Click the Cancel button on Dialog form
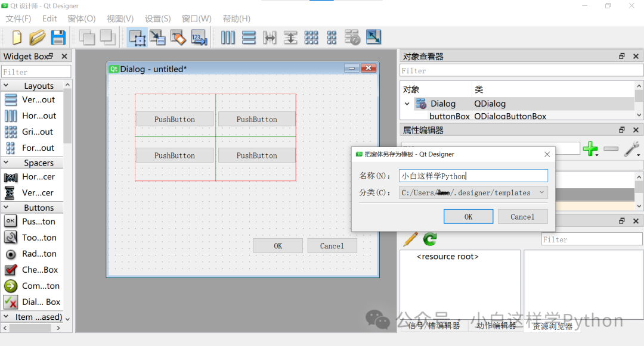This screenshot has width=644, height=346. click(x=332, y=246)
